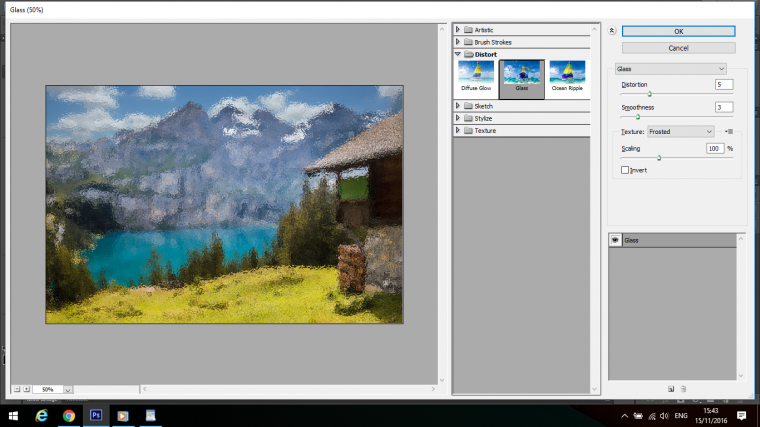Open the 50% zoom level dropdown
Screen dimensions: 760x427
point(68,390)
